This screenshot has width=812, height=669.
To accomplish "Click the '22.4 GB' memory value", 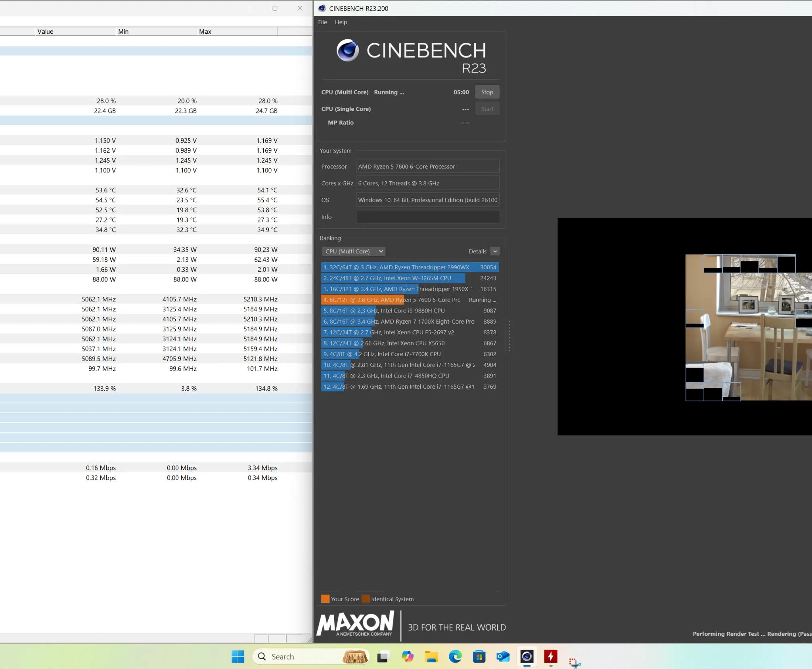I will pos(105,111).
